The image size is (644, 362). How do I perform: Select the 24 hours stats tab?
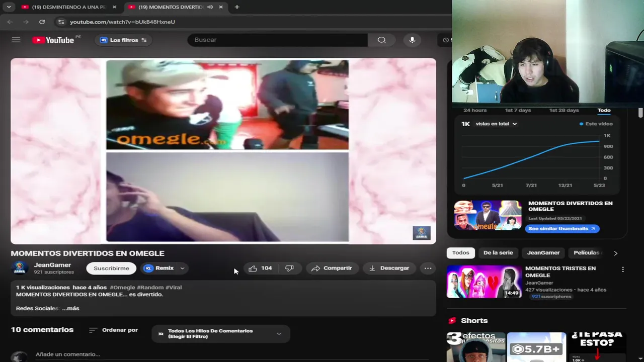pyautogui.click(x=475, y=110)
